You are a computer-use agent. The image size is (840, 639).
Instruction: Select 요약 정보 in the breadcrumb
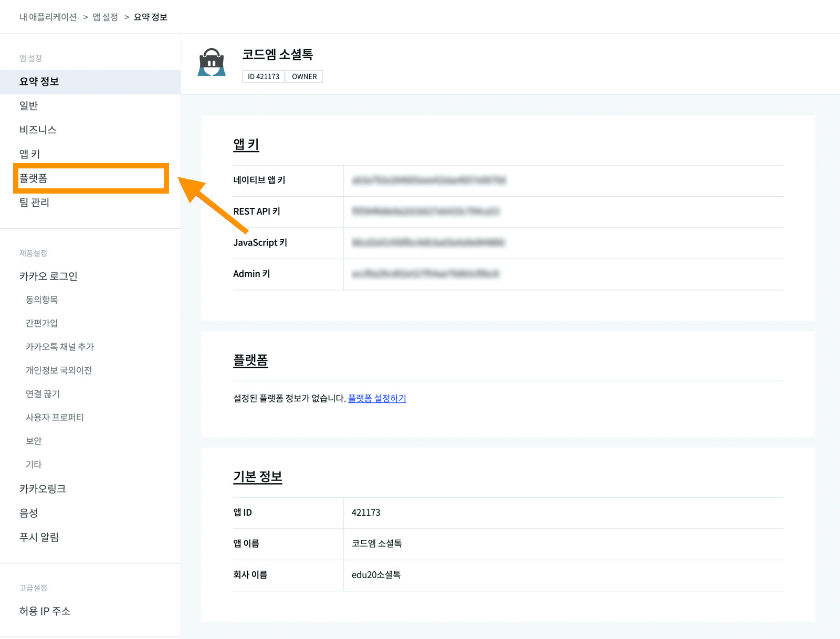(x=151, y=17)
